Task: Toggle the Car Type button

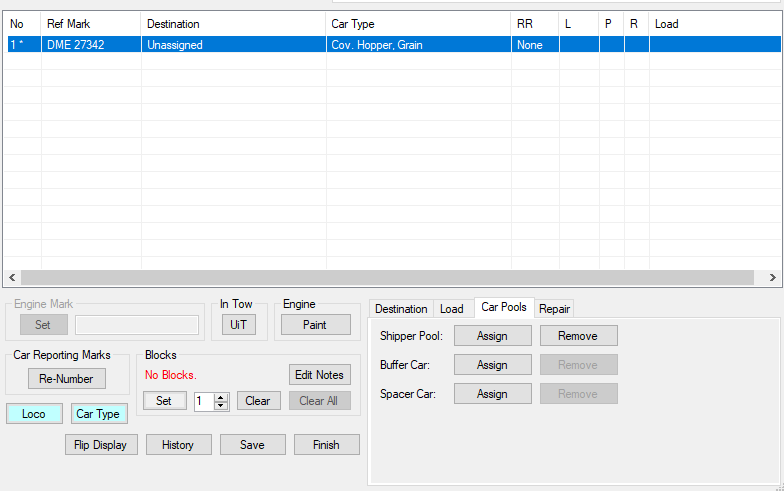Action: pos(99,414)
